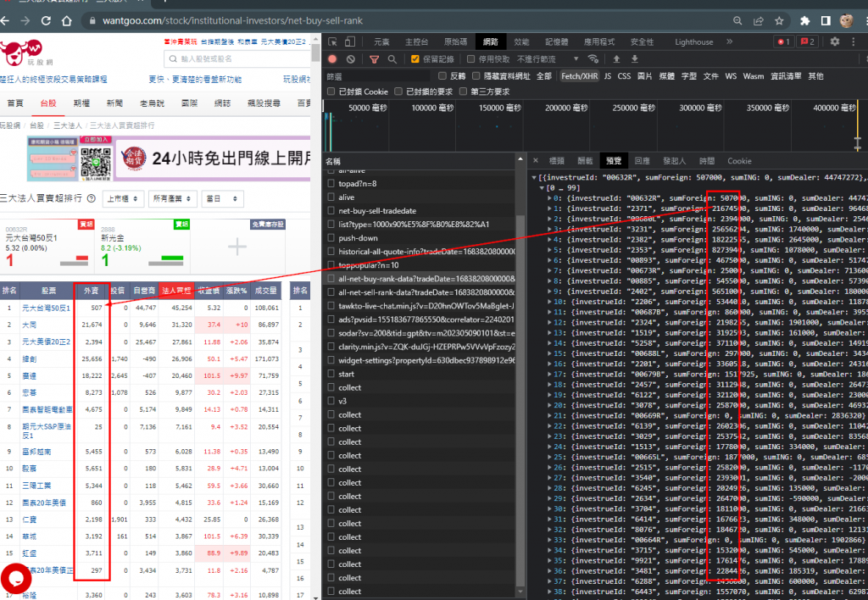Click the webpage vertical scrollbar
Viewport: 868px width, 600px height.
(315, 53)
